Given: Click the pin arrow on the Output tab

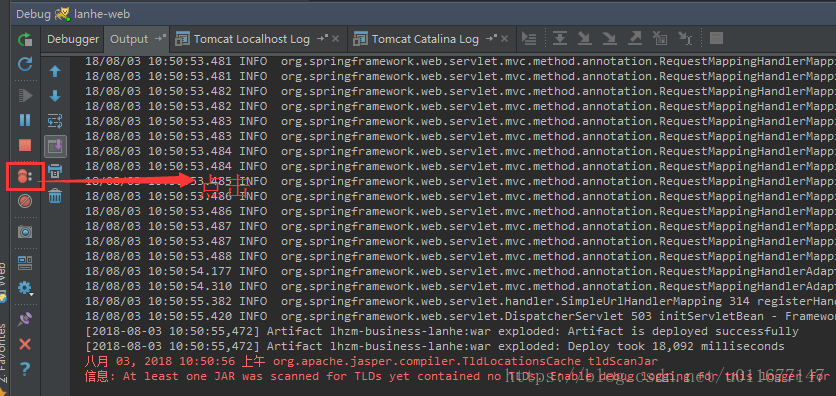Looking at the screenshot, I should [160, 39].
